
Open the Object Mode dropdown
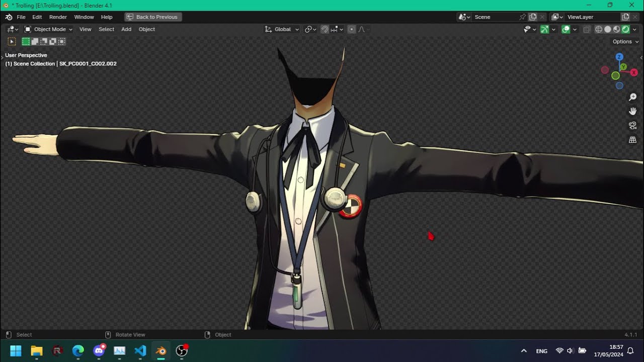48,29
